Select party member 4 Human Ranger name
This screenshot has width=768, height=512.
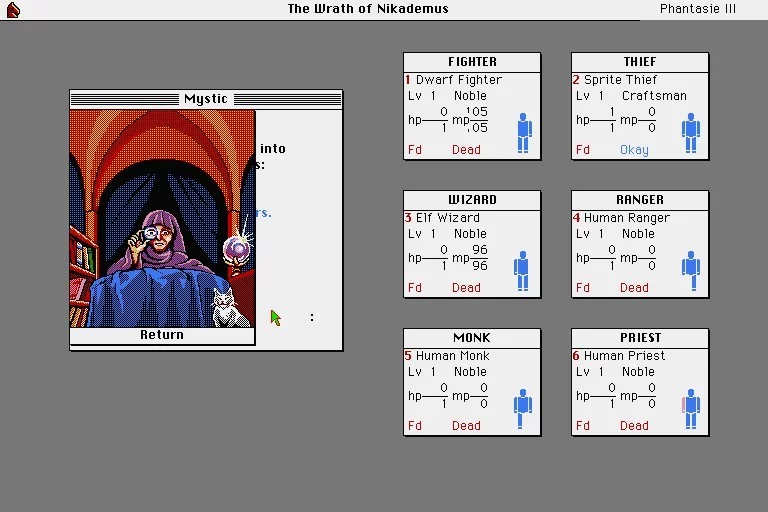coord(626,218)
